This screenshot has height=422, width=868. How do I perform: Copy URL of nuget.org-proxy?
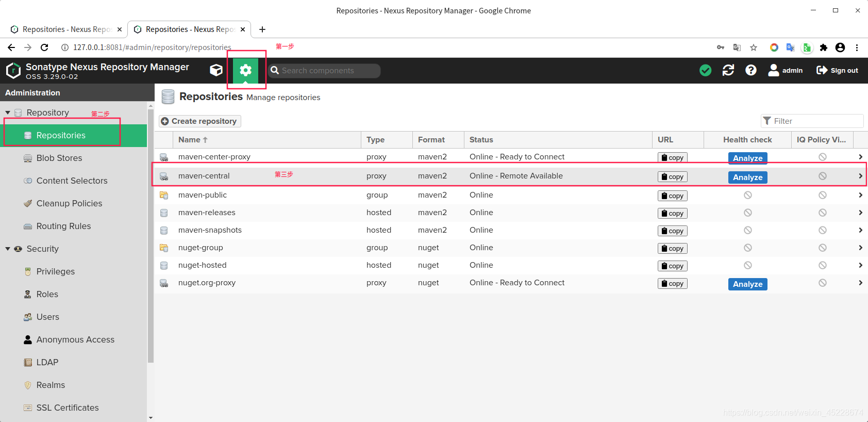point(672,283)
